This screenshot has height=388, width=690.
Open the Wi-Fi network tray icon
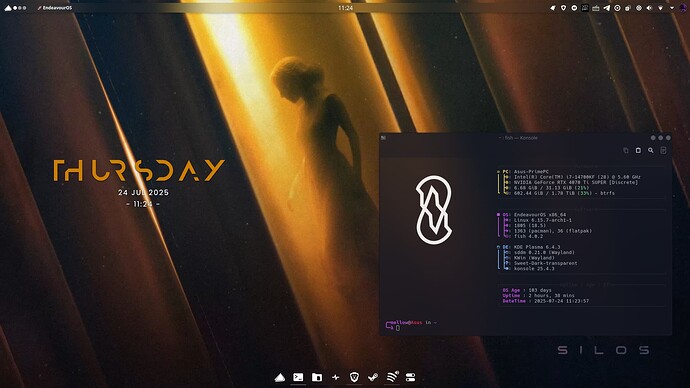(661, 8)
